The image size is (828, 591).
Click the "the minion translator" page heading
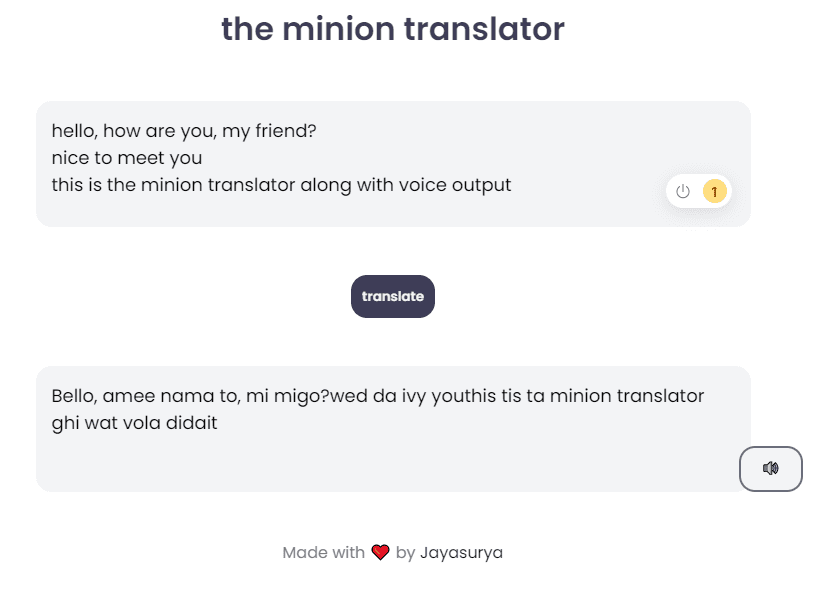392,29
